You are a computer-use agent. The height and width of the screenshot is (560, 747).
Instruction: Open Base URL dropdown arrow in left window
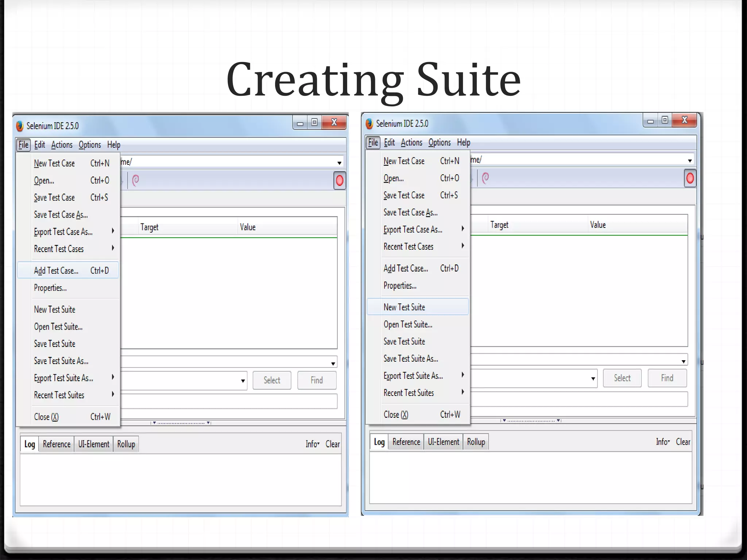[x=339, y=163]
